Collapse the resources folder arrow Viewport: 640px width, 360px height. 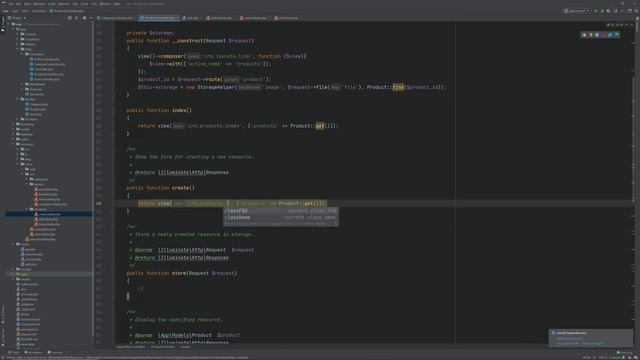13,144
